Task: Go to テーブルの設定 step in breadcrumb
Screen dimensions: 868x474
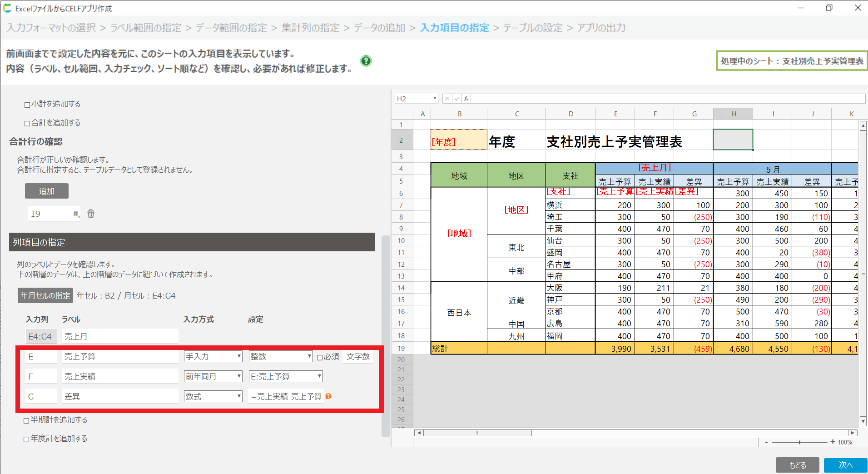Action: (532, 28)
